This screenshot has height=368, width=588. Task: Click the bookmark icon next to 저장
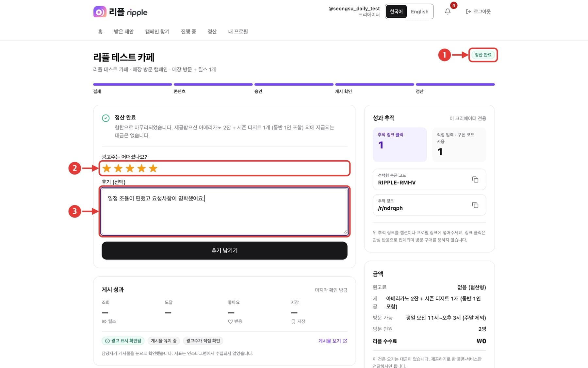[x=293, y=322]
